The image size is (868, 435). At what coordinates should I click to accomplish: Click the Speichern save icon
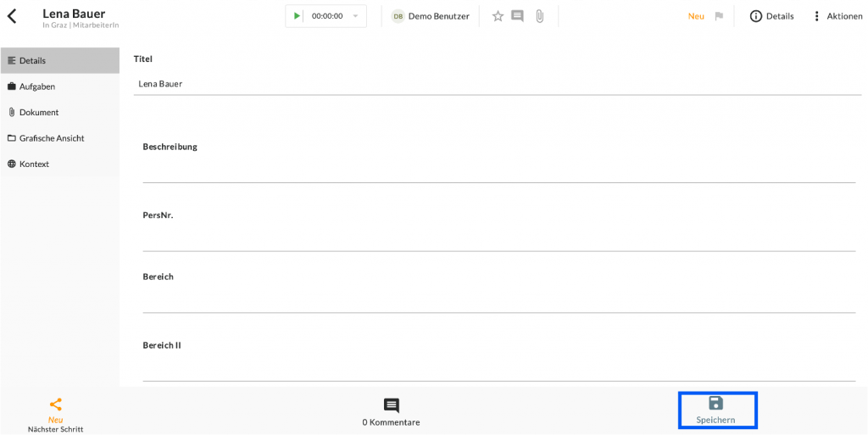coord(716,404)
